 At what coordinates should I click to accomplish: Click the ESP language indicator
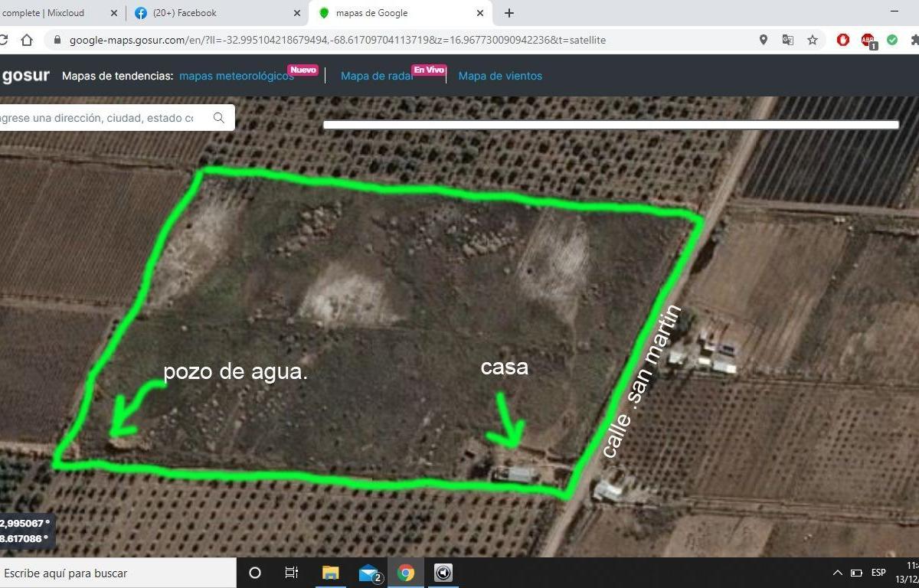pos(878,573)
